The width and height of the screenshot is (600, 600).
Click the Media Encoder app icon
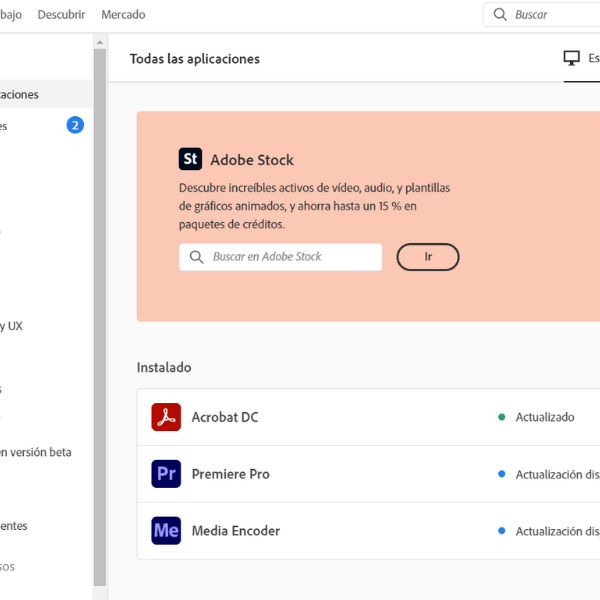166,531
